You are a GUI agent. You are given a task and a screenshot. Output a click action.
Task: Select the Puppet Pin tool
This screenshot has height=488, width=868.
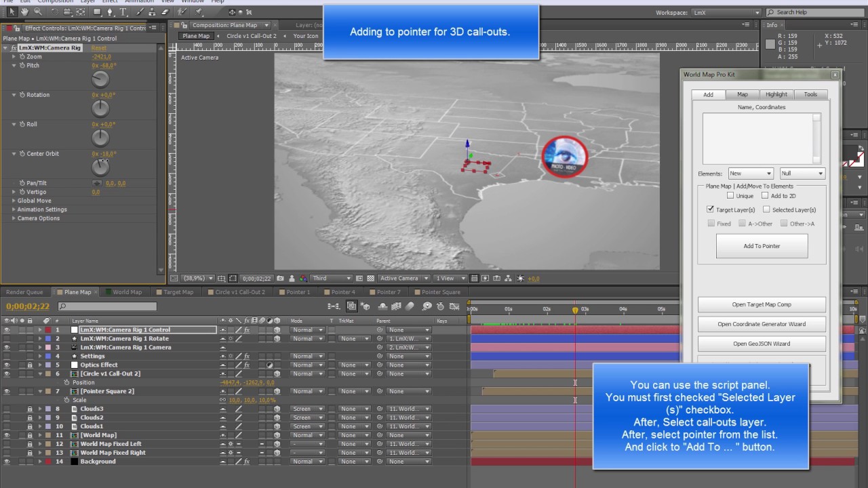tap(198, 12)
